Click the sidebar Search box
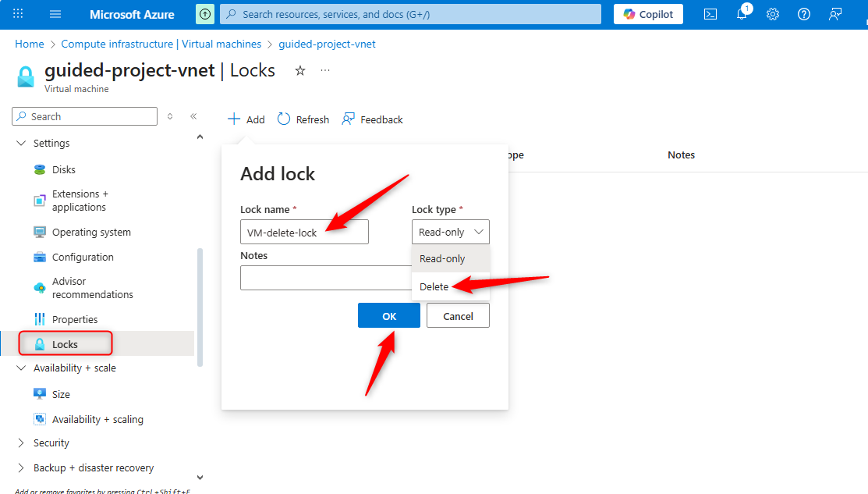 tap(85, 116)
